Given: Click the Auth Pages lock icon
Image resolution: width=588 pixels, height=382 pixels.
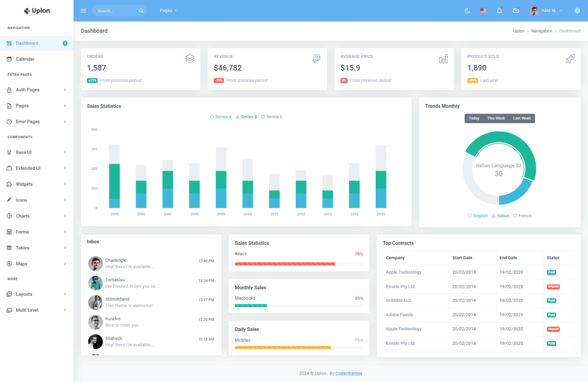Looking at the screenshot, I should click(9, 90).
